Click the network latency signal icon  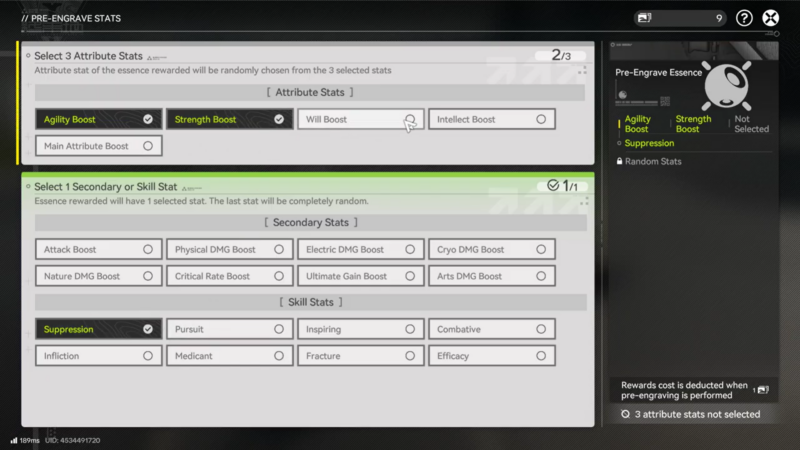[x=14, y=440]
